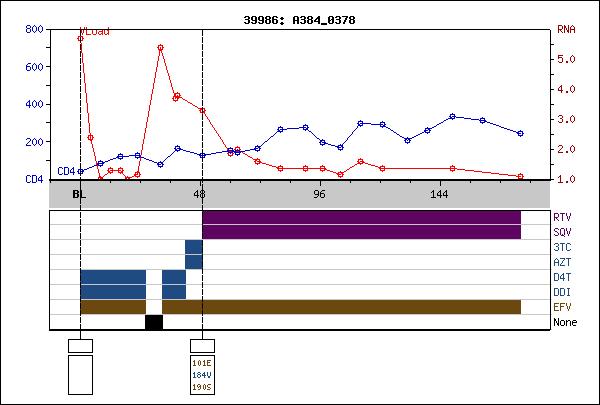
Task: Select the red VLoad series label
Action: [x=94, y=31]
